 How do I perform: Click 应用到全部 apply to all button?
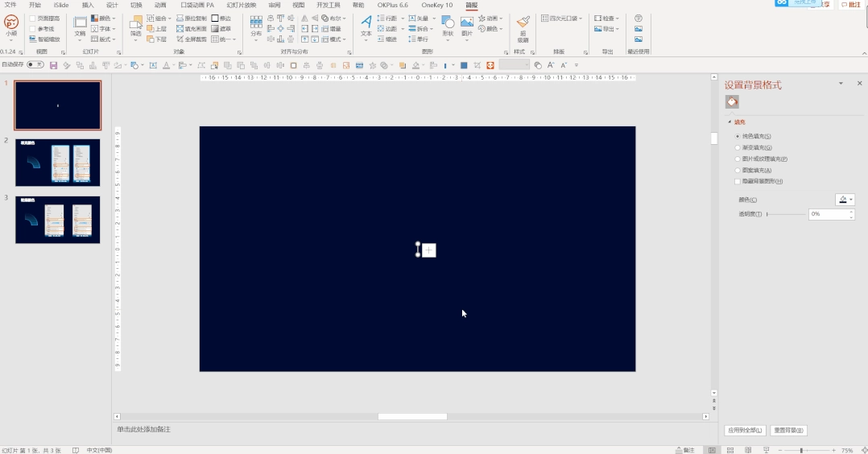click(x=745, y=430)
